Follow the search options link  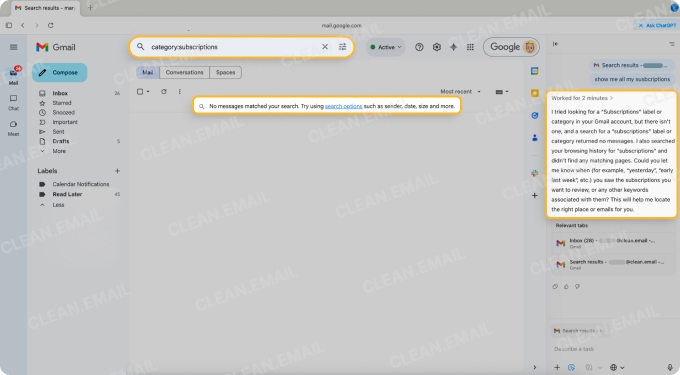tap(343, 106)
